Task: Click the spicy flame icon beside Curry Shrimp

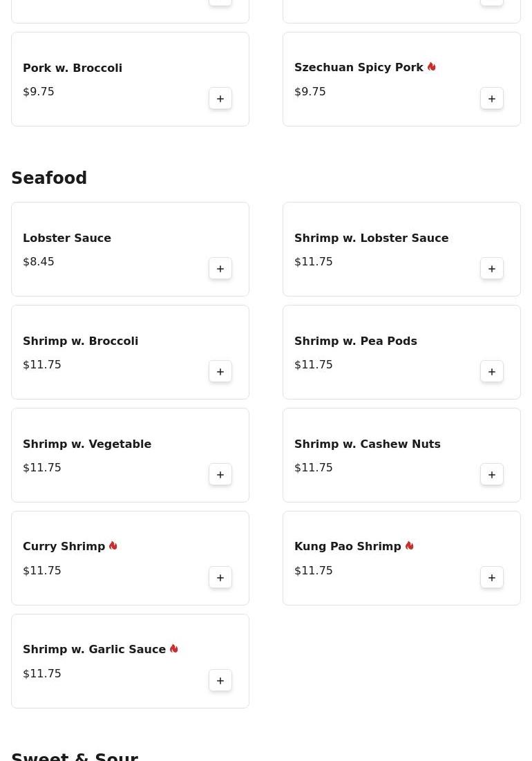Action: (x=113, y=545)
